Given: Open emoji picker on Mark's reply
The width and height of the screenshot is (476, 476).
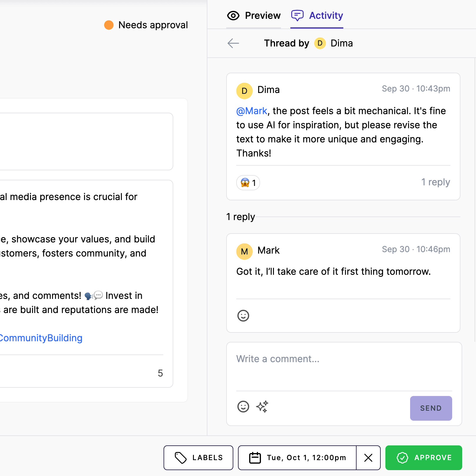Looking at the screenshot, I should [243, 316].
